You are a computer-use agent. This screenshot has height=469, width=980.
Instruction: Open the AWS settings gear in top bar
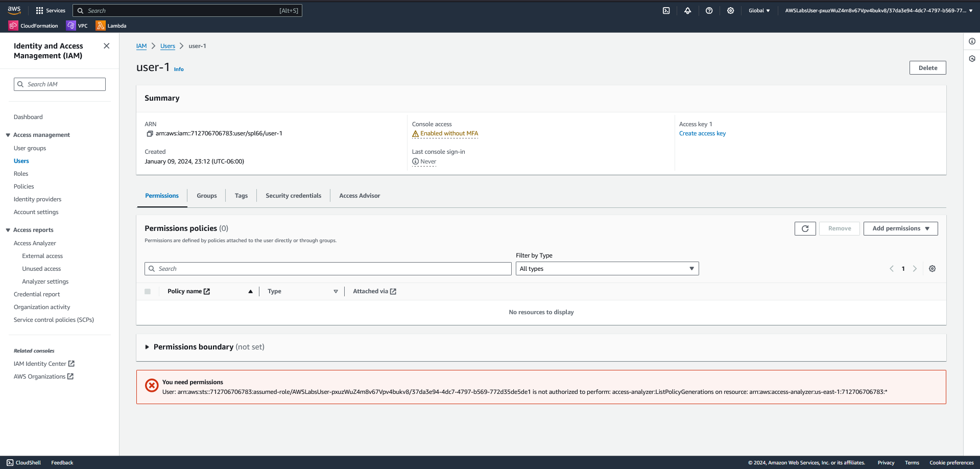pyautogui.click(x=730, y=10)
